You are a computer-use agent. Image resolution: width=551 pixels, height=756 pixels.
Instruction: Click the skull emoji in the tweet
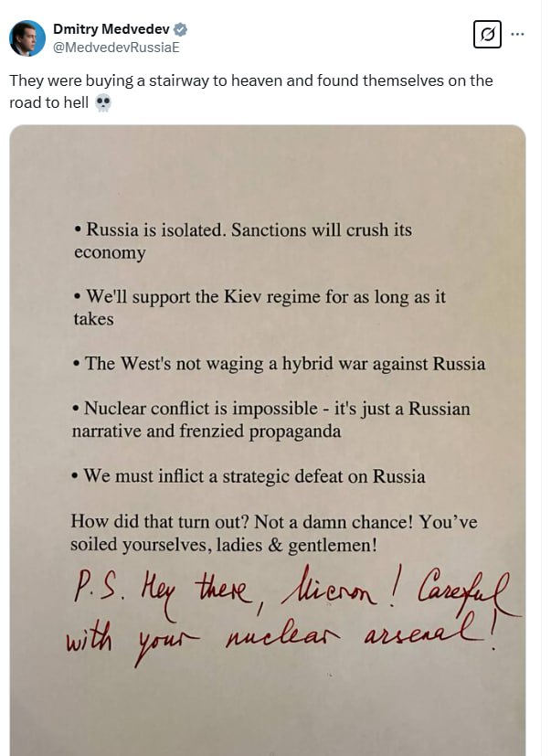(x=103, y=102)
